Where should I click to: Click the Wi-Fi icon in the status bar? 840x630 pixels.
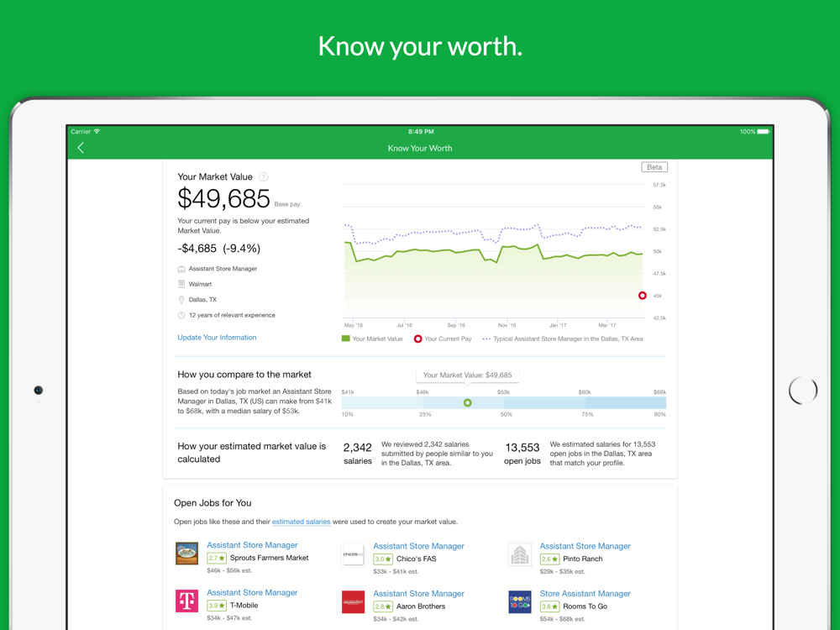pyautogui.click(x=97, y=131)
